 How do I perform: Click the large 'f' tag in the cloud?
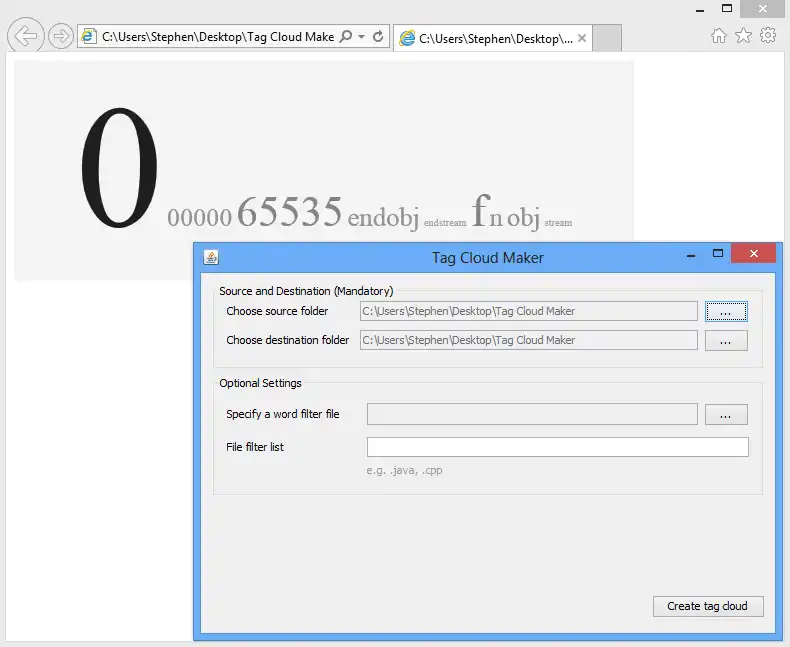(x=480, y=210)
